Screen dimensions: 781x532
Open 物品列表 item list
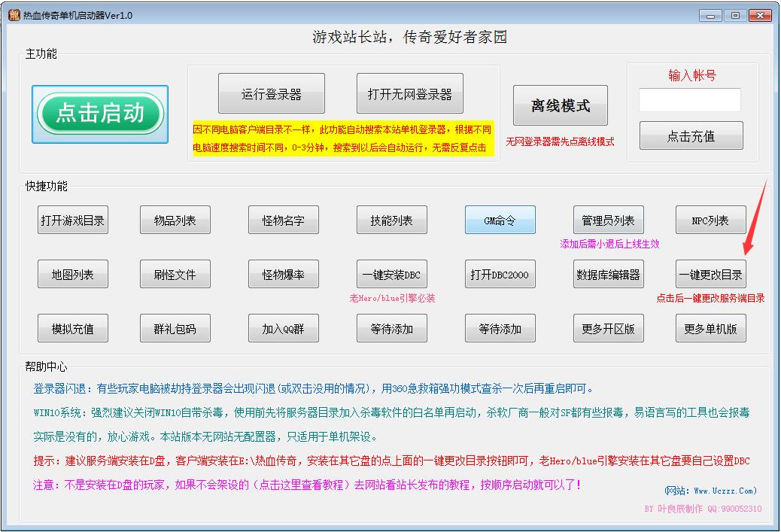pos(175,220)
